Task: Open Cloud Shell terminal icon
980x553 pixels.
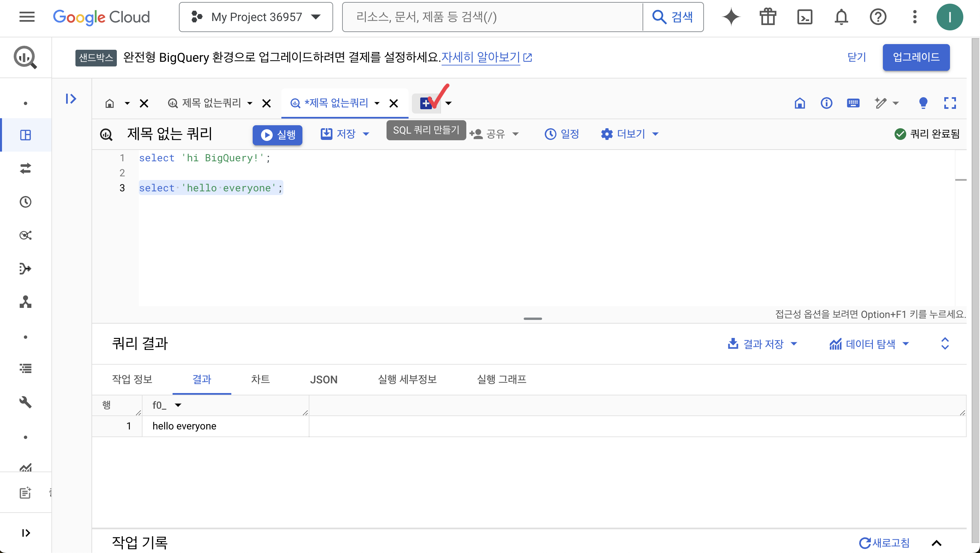Action: (x=805, y=17)
